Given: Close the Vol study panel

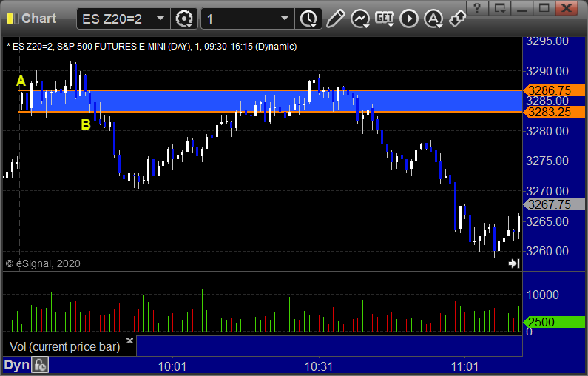Looking at the screenshot, I should point(129,340).
